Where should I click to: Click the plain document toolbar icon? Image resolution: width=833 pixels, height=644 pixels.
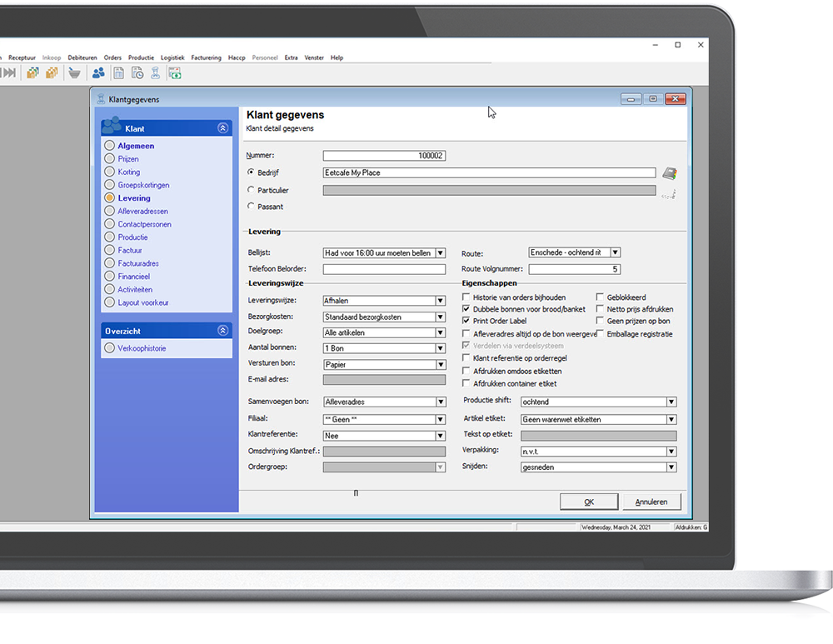[x=118, y=73]
